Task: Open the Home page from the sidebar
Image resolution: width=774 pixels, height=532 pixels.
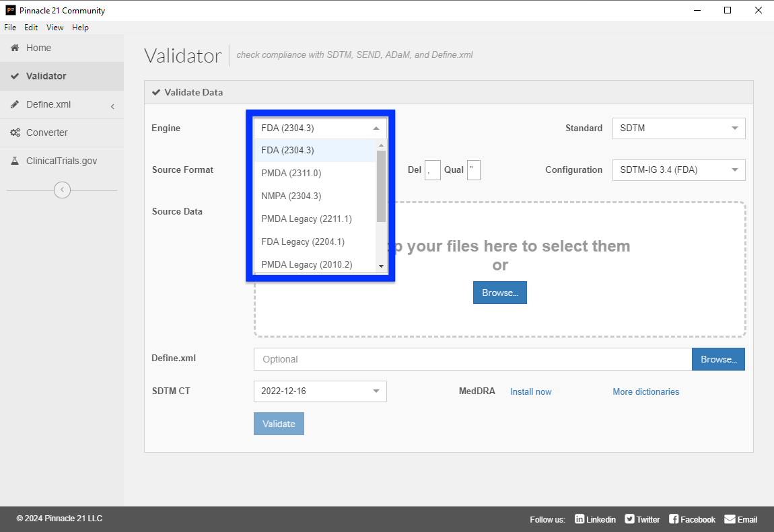Action: 62,48
